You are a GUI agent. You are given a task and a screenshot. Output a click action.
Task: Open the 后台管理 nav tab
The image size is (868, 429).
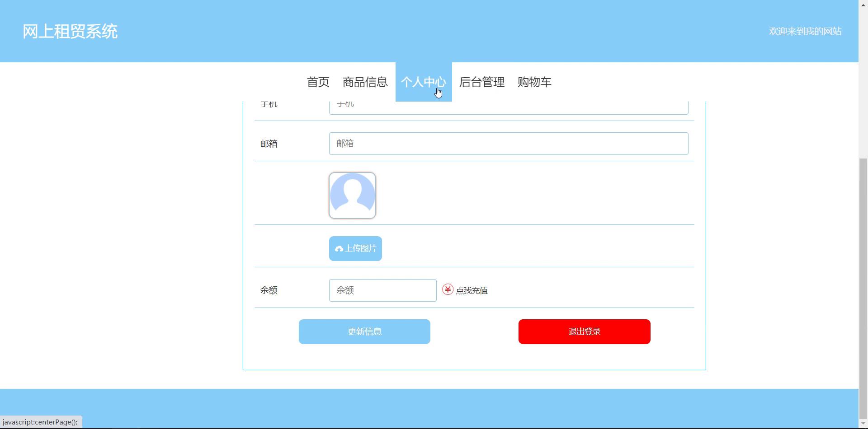(481, 82)
